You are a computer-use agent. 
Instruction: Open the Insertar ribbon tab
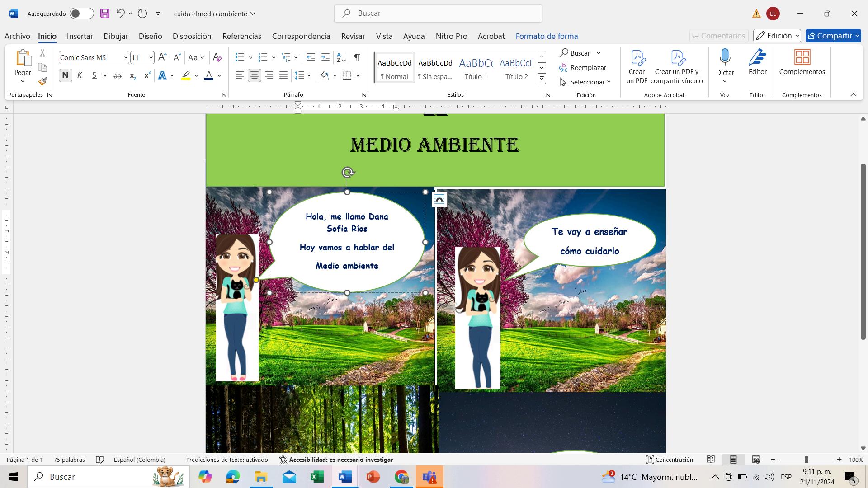coord(80,36)
